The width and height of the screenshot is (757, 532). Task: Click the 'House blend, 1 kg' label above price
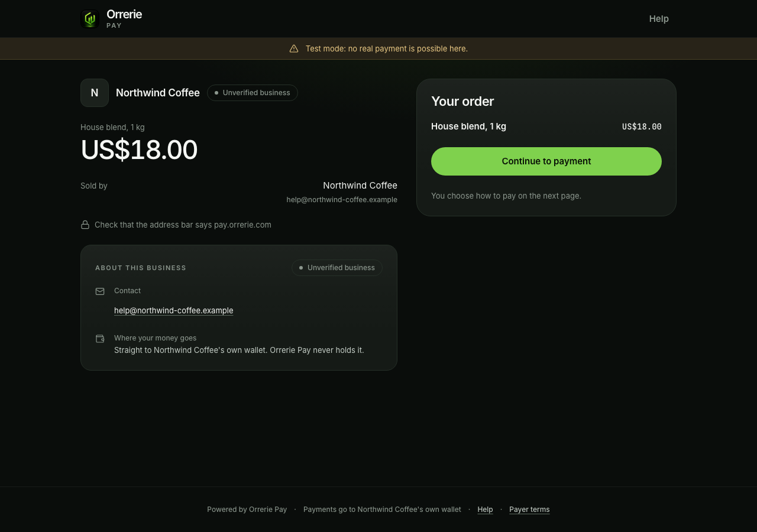(x=112, y=127)
